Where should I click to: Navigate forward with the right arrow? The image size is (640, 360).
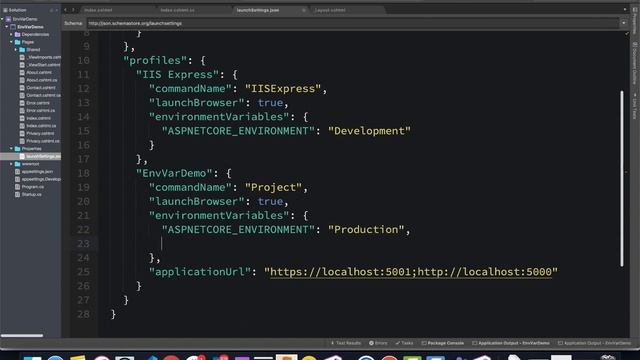[73, 10]
